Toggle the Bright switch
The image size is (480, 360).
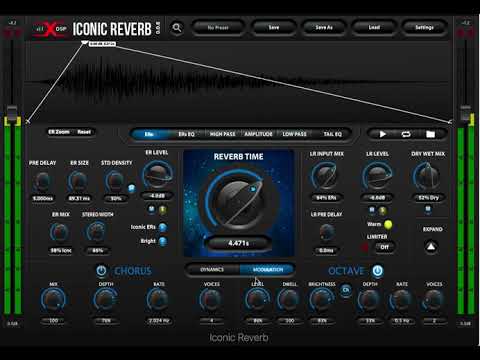pos(163,241)
